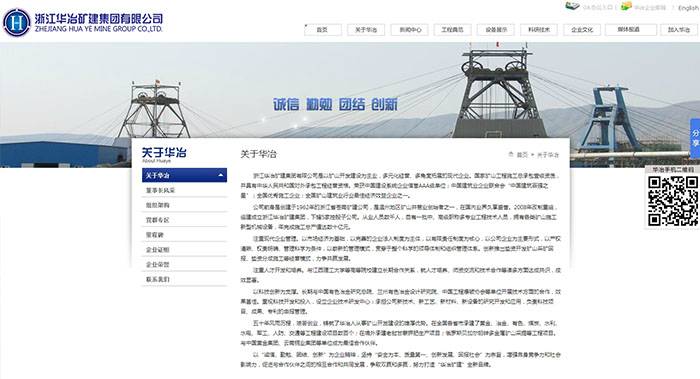Open 董事长风采 in the sidebar
This screenshot has height=379, width=700.
(184, 190)
